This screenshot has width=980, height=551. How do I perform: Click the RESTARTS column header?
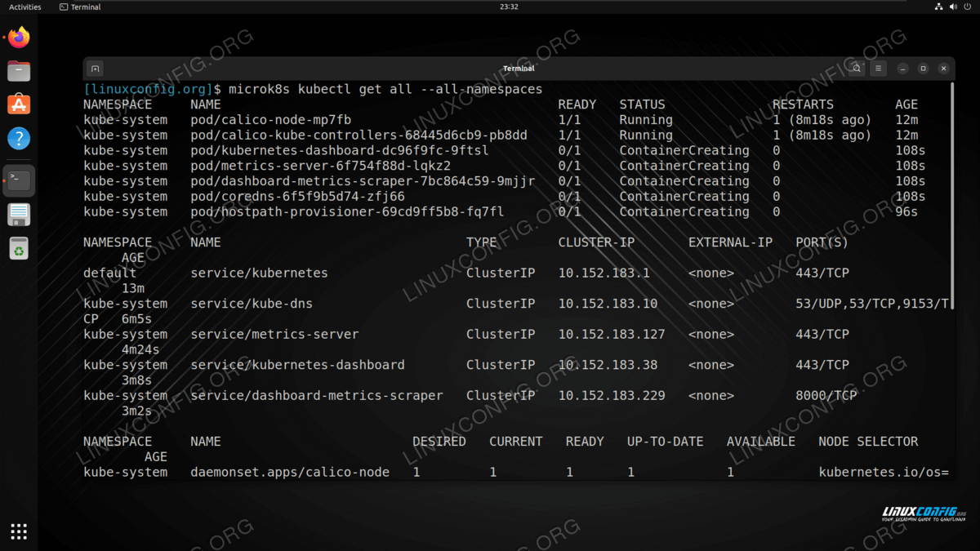(804, 104)
